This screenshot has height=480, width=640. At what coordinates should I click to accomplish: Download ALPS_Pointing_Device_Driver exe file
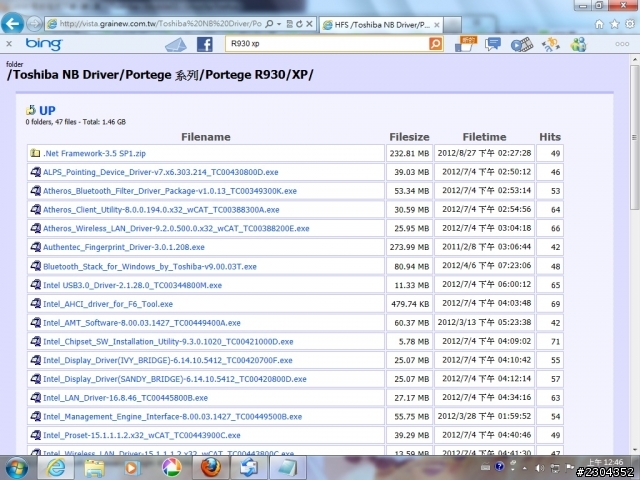pos(161,172)
